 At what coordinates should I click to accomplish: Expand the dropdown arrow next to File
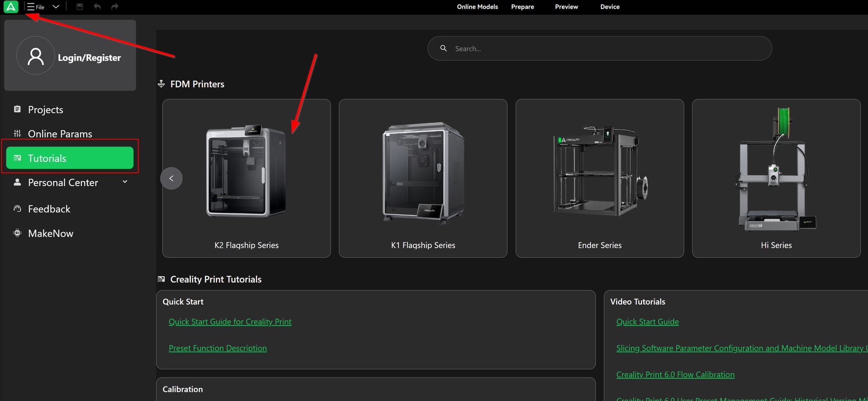tap(56, 7)
